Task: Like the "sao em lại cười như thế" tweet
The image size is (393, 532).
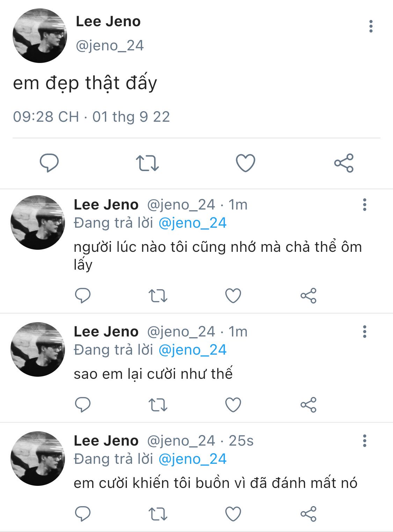Action: tap(233, 405)
